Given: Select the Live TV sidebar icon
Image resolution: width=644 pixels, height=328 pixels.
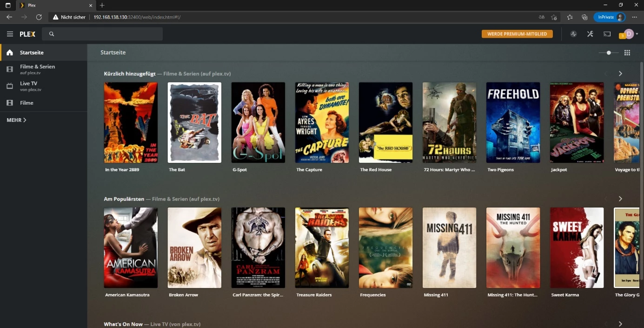Looking at the screenshot, I should [x=10, y=86].
